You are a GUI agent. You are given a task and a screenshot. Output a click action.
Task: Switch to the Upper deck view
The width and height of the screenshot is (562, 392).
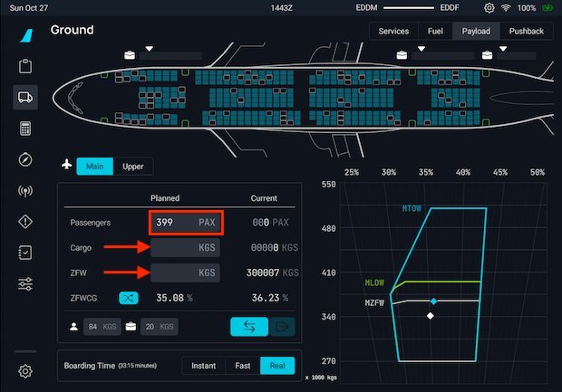click(132, 166)
